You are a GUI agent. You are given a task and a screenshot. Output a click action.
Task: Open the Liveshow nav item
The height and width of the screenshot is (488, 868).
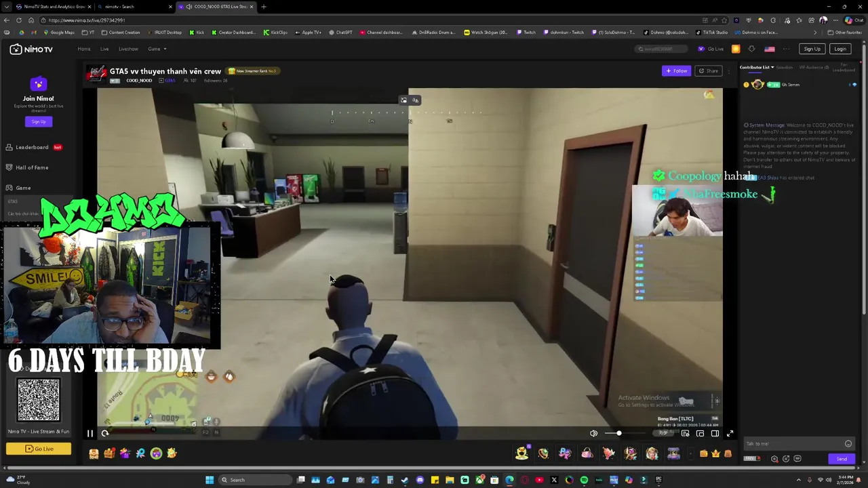pos(128,49)
